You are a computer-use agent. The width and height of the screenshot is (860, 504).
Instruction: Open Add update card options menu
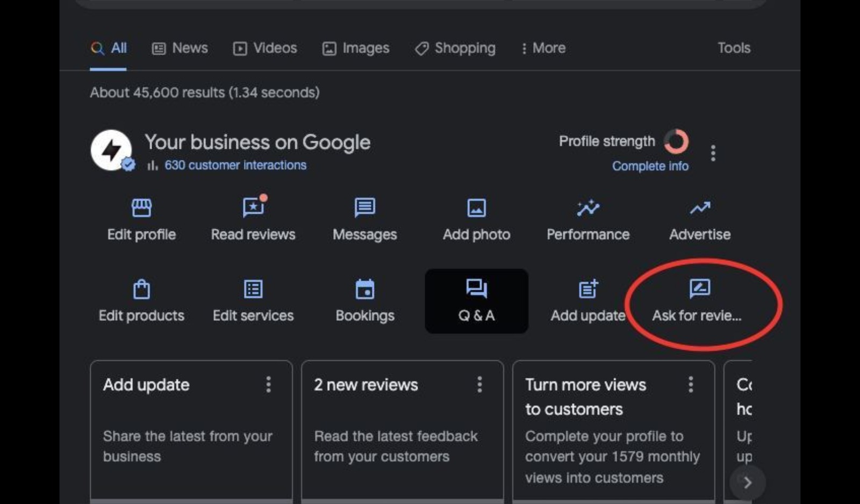(268, 384)
